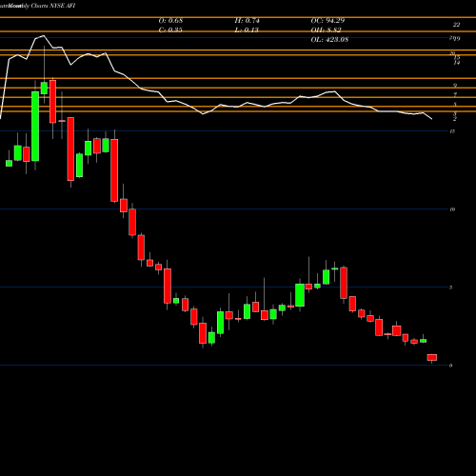Select the high value 'H: 0.74'
Viewport: 476px width, 476px height.
(x=248, y=21)
